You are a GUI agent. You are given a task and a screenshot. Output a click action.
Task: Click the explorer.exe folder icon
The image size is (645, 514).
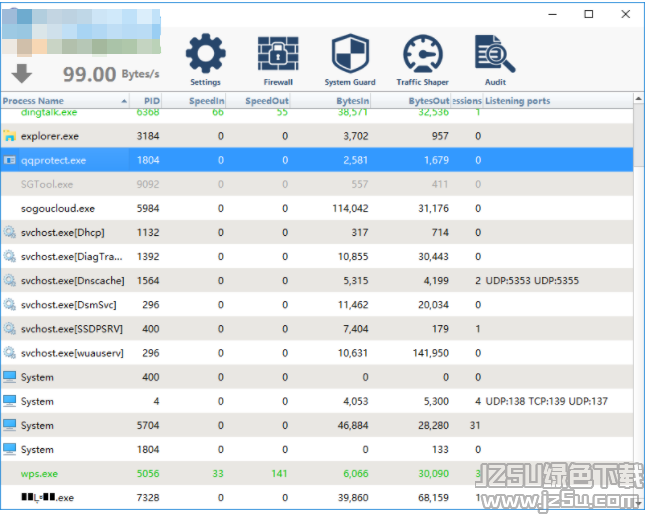pyautogui.click(x=10, y=136)
